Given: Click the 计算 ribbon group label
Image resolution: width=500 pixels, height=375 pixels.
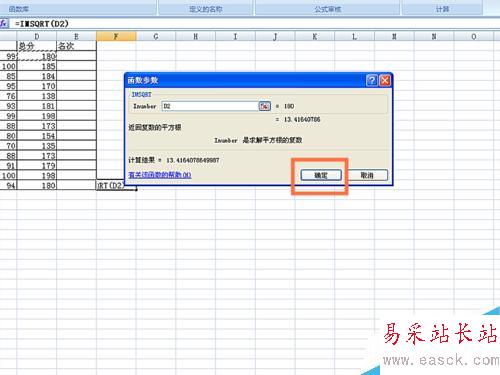Looking at the screenshot, I should [442, 9].
